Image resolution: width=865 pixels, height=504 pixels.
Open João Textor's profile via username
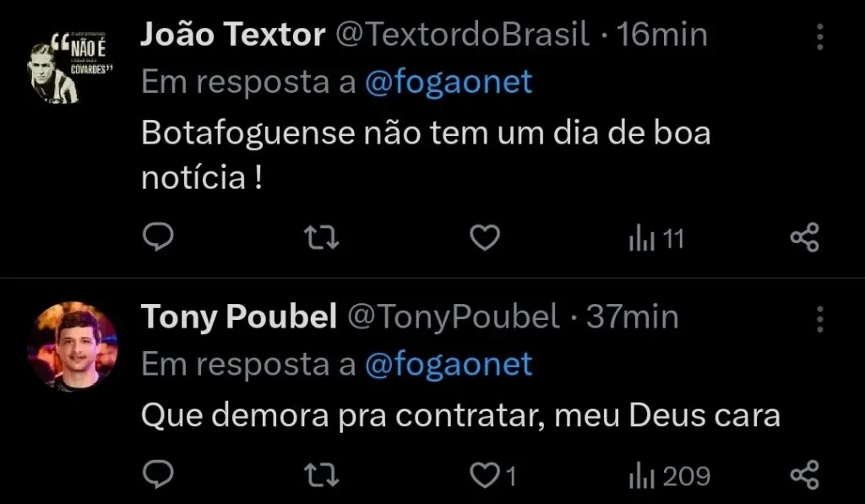pyautogui.click(x=463, y=34)
